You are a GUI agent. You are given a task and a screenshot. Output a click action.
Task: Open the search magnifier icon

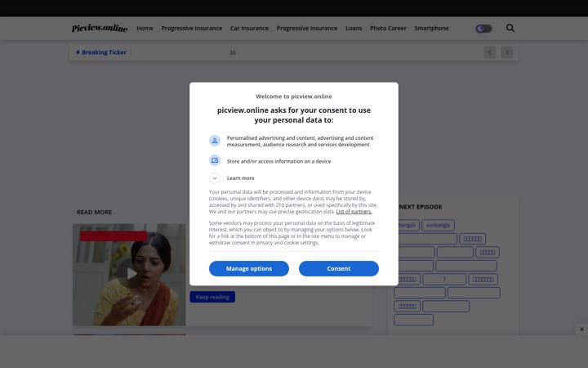(x=510, y=28)
